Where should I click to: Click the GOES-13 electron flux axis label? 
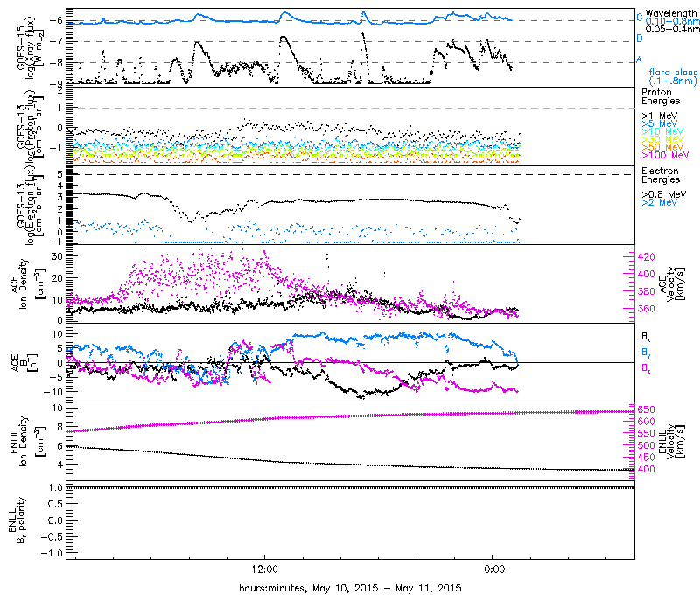[x=31, y=205]
